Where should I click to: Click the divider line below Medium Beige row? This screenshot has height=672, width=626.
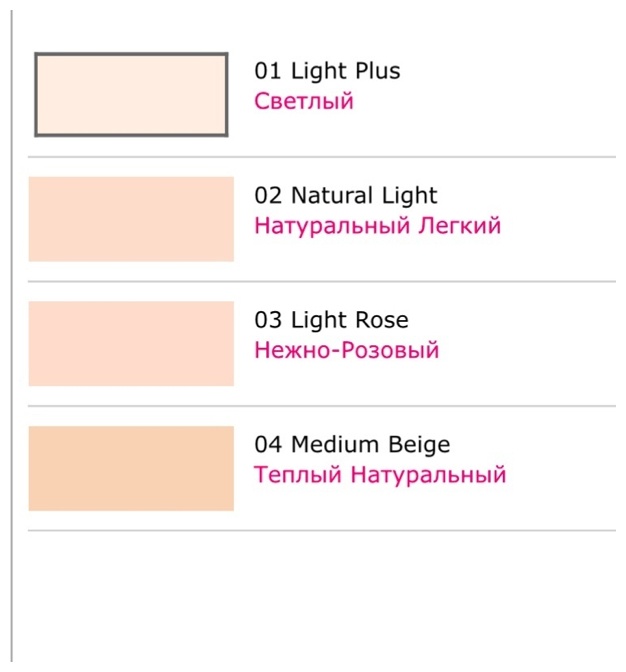(x=322, y=531)
